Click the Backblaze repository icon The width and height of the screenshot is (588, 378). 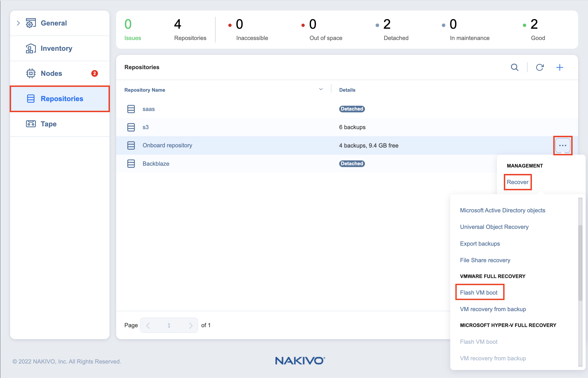tap(131, 163)
